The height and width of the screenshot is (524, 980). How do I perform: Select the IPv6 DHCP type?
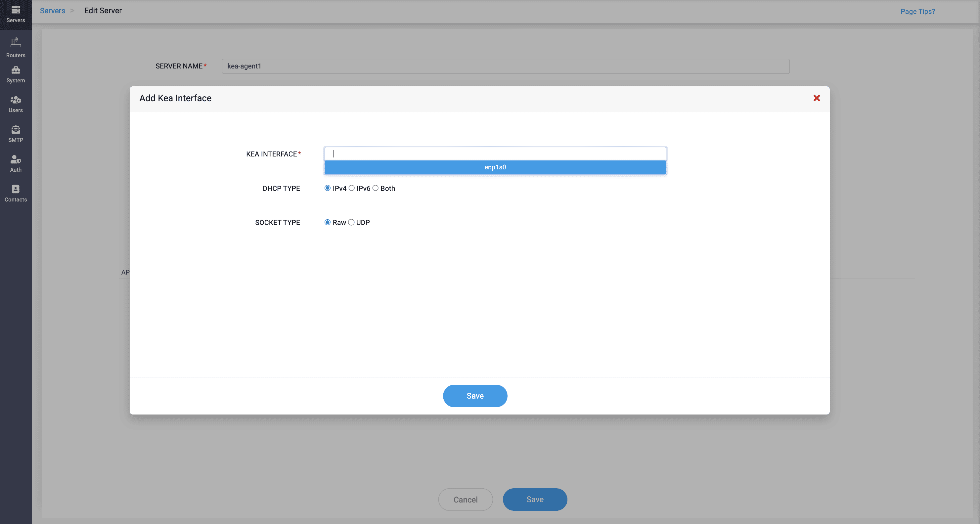(x=351, y=188)
